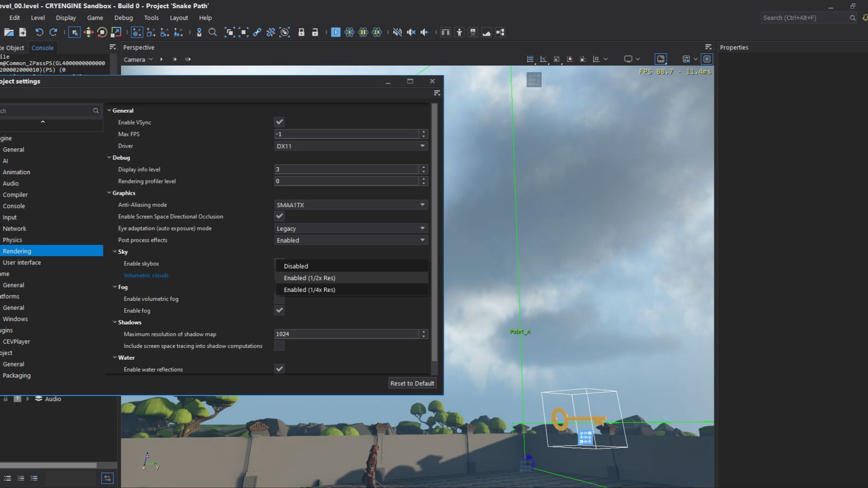Toggle the Enable water reflections checkbox
The image size is (868, 488).
pos(279,369)
